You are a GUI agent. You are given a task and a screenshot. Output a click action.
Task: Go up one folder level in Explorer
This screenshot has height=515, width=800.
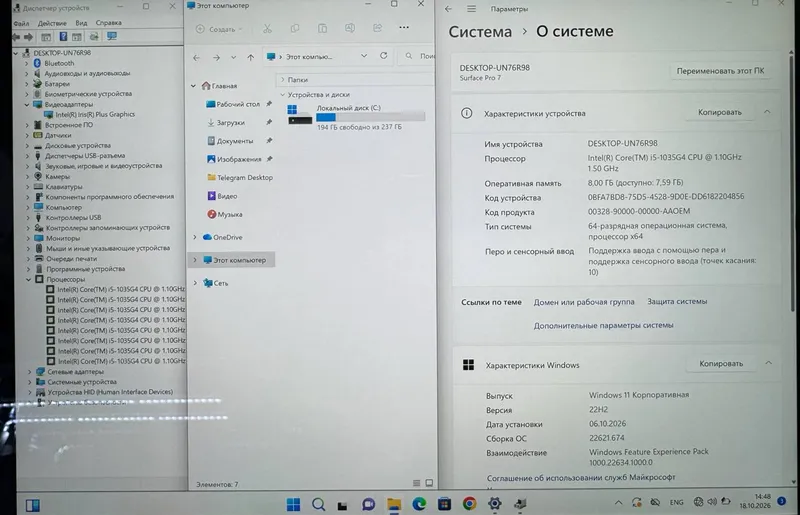point(251,57)
